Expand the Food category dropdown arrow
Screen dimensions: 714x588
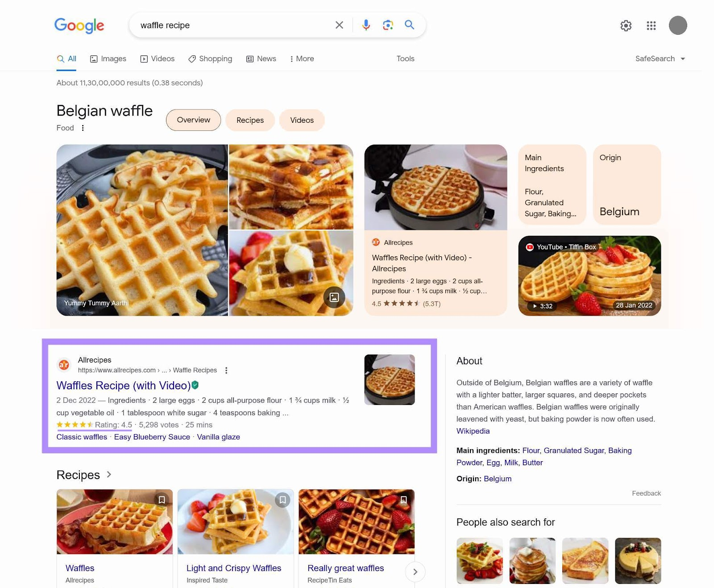83,128
